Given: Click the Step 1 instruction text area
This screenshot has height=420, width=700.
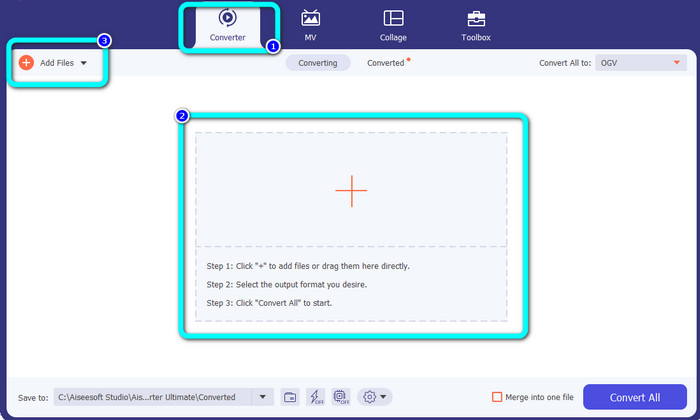Looking at the screenshot, I should click(x=308, y=266).
